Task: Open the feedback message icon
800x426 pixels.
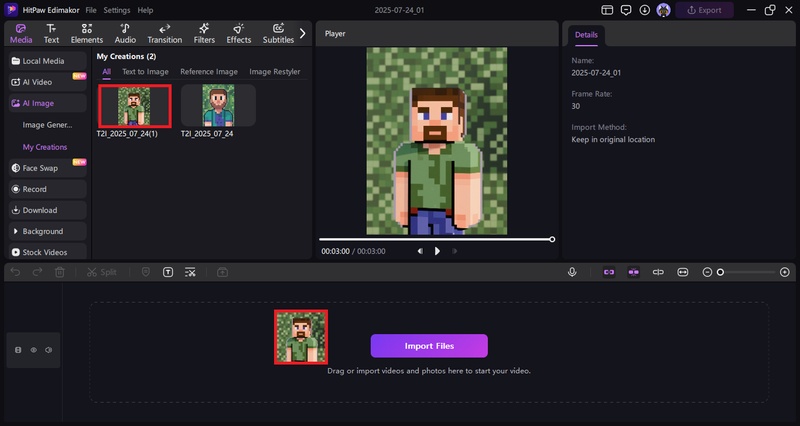Action: tap(626, 10)
